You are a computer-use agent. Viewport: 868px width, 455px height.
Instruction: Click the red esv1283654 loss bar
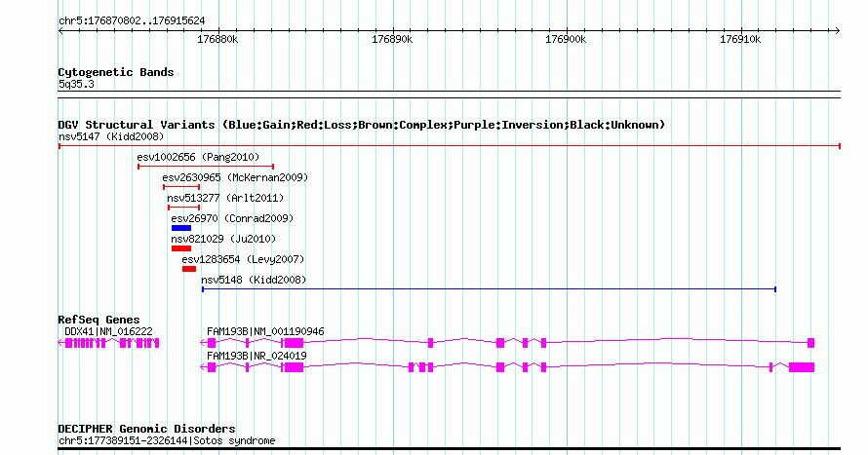(x=189, y=269)
